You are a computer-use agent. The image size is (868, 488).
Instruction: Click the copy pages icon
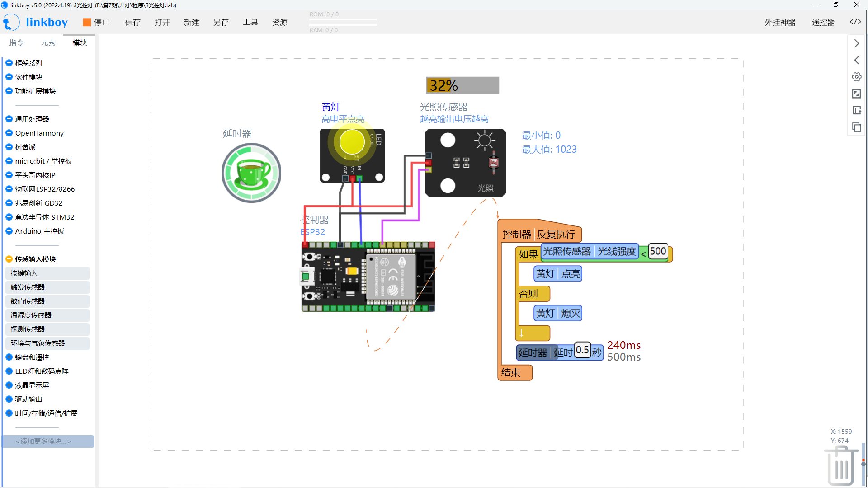(856, 127)
